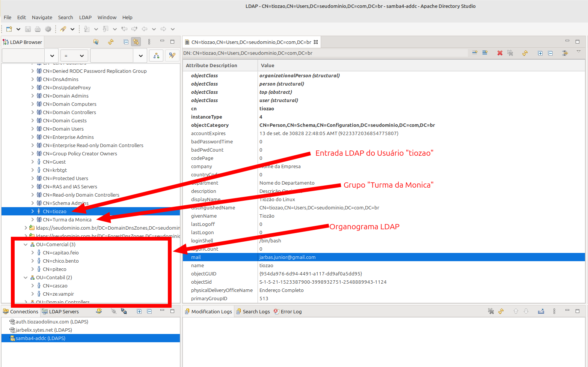Collapse OU=Comercial (3) node
The image size is (588, 367).
click(x=26, y=244)
